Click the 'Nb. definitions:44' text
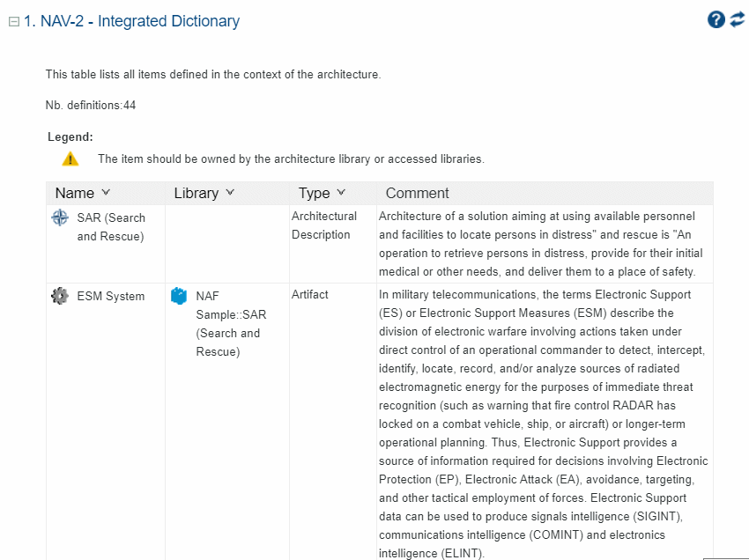749x560 pixels. point(91,106)
